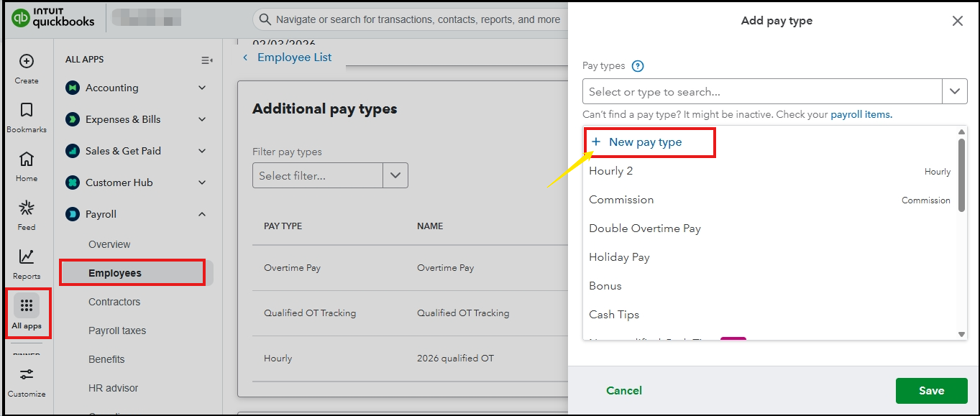Click the green Save button
This screenshot has width=980, height=416.
coord(931,391)
